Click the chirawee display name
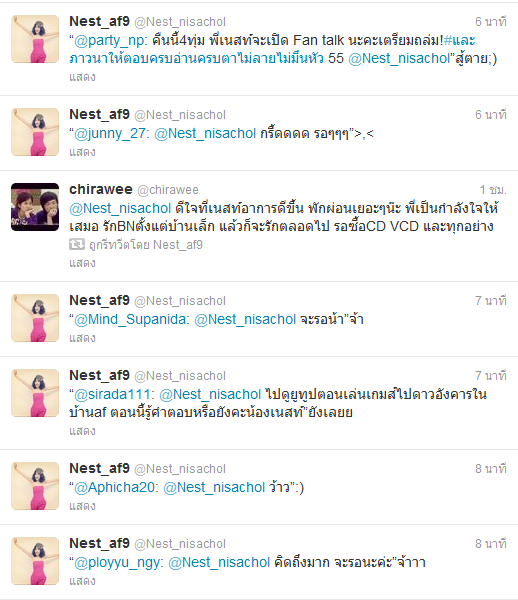518x600 pixels. (101, 189)
